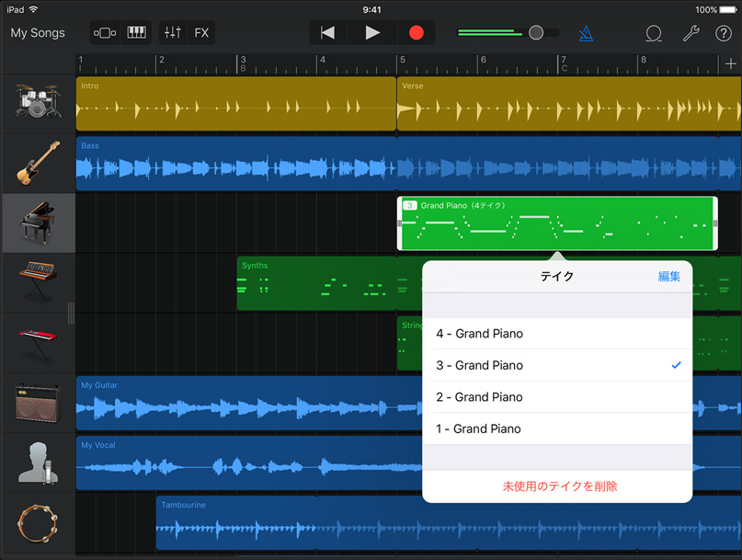Tap the Wi-Fi status icon
Viewport: 742px width, 560px height.
[x=33, y=9]
